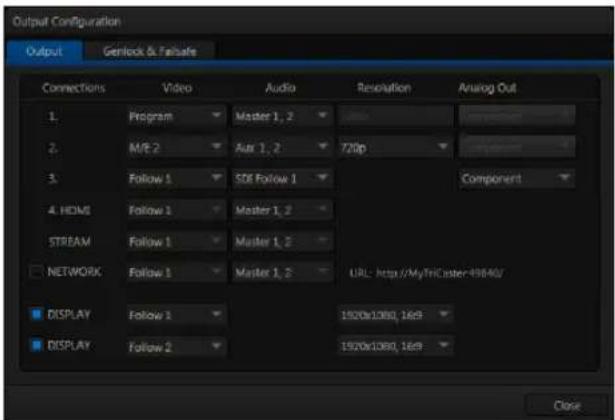
Task: Click the Resolution column header
Action: [384, 87]
